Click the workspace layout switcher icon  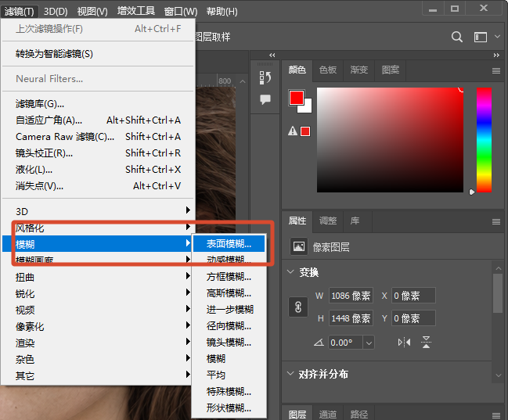point(481,38)
